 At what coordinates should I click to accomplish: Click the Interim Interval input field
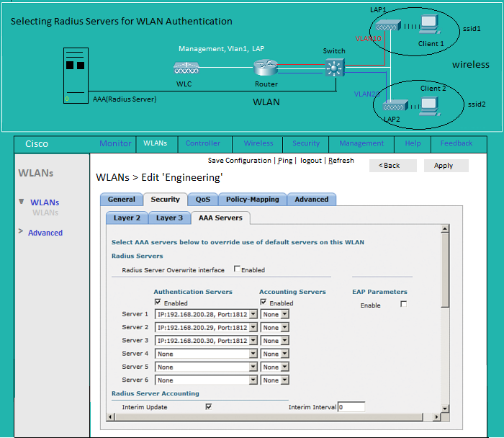point(351,407)
